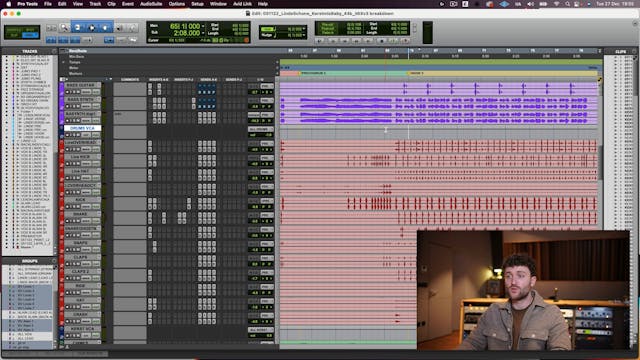The height and width of the screenshot is (360, 640).
Task: Select the CLAPS 2 track name
Action: click(81, 271)
